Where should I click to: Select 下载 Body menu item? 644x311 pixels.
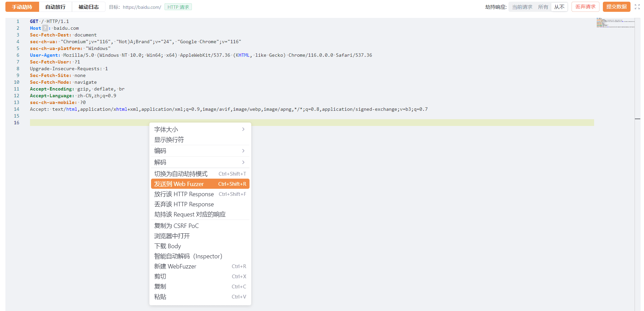point(168,246)
